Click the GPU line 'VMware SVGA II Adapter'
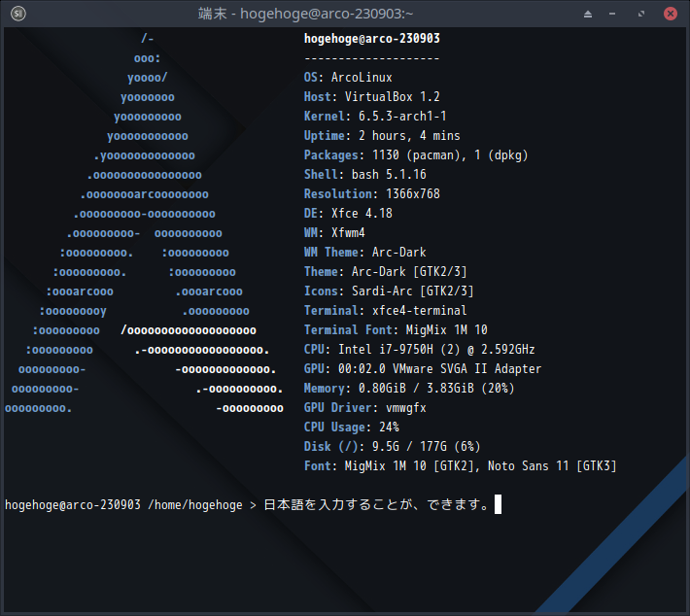The height and width of the screenshot is (616, 690). point(466,368)
